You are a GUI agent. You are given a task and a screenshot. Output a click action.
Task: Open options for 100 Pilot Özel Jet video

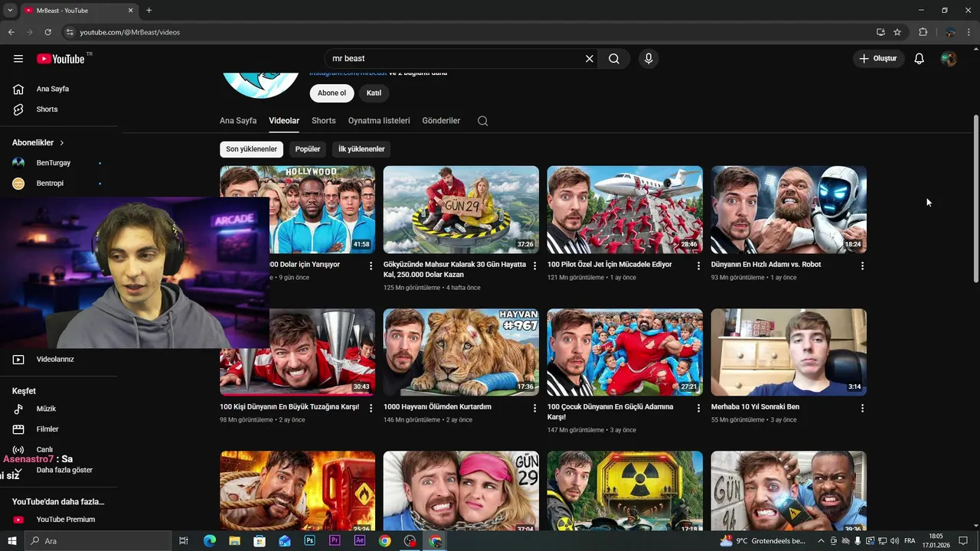click(x=698, y=266)
